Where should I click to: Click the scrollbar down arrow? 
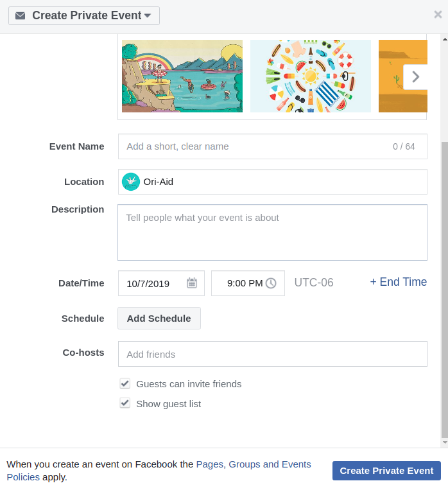[445, 442]
